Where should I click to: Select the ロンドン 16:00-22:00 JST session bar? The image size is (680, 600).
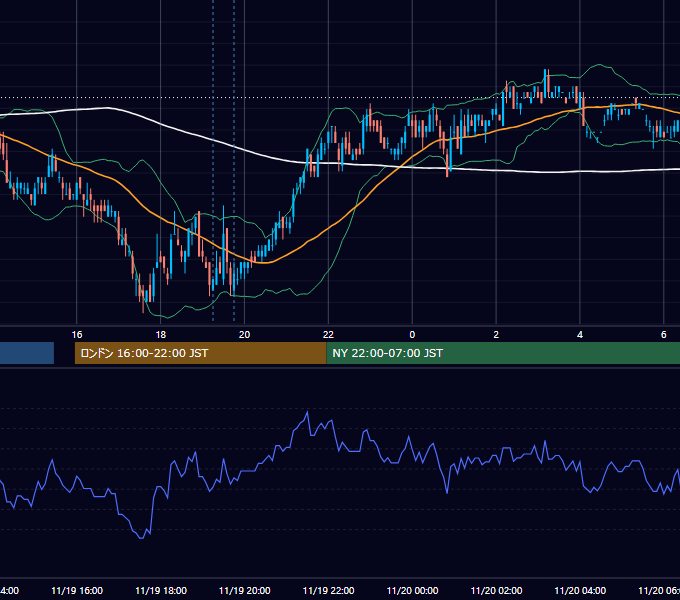coord(200,353)
